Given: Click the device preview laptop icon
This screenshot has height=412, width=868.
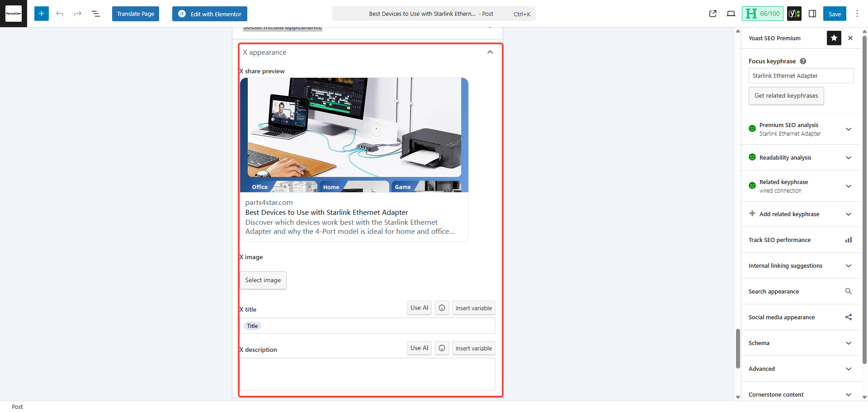Looking at the screenshot, I should click(x=731, y=14).
